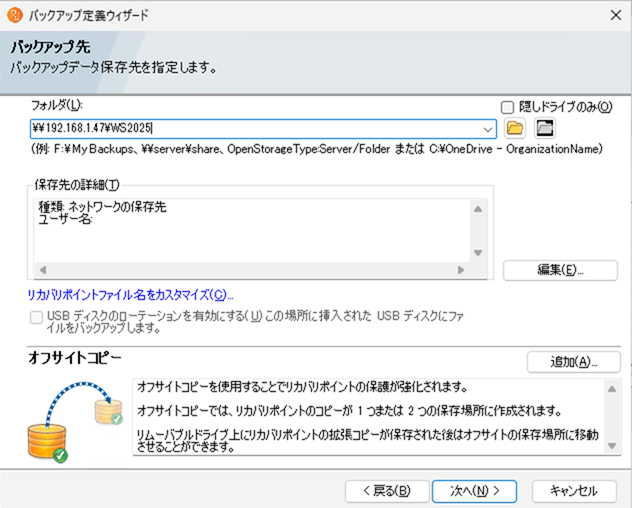Screen dimensions: 632x508
Task: Click the yellow folder browse icon
Action: point(515,128)
